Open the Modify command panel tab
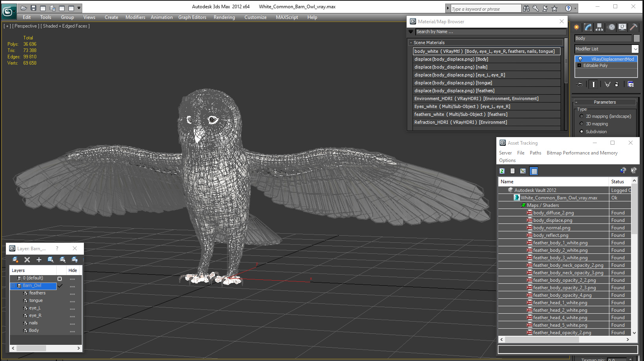644x361 pixels. pyautogui.click(x=588, y=27)
